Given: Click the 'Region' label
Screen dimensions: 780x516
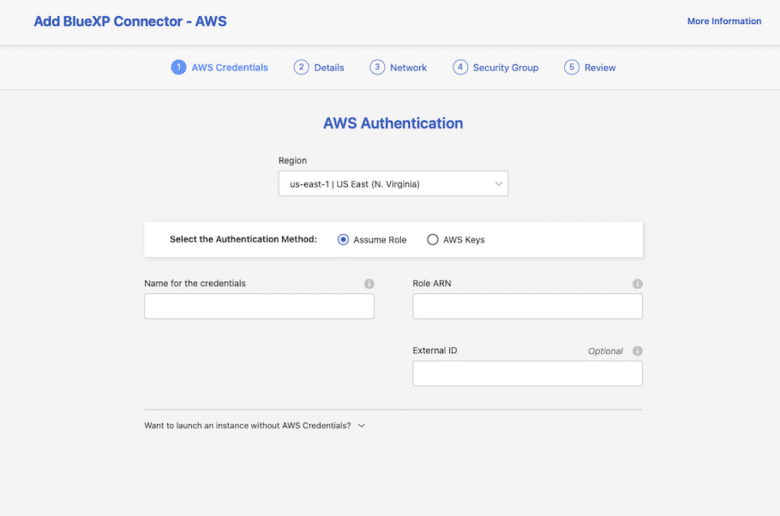Looking at the screenshot, I should coord(292,161).
